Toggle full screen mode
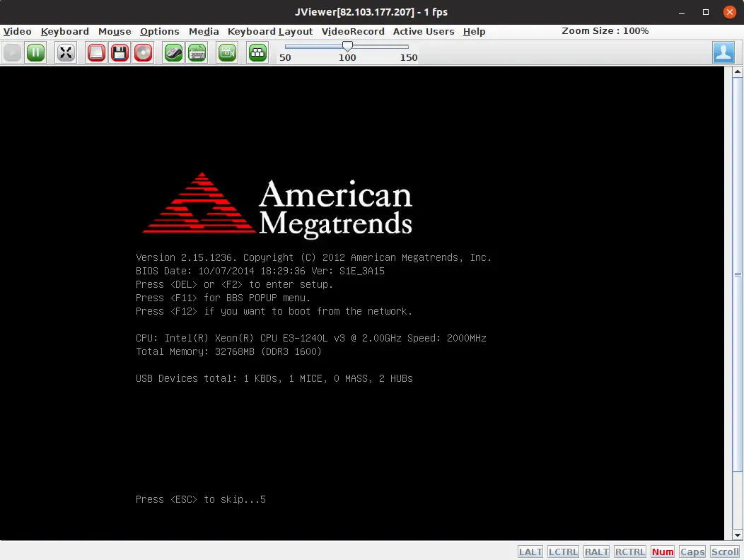The image size is (744, 560). tap(65, 52)
